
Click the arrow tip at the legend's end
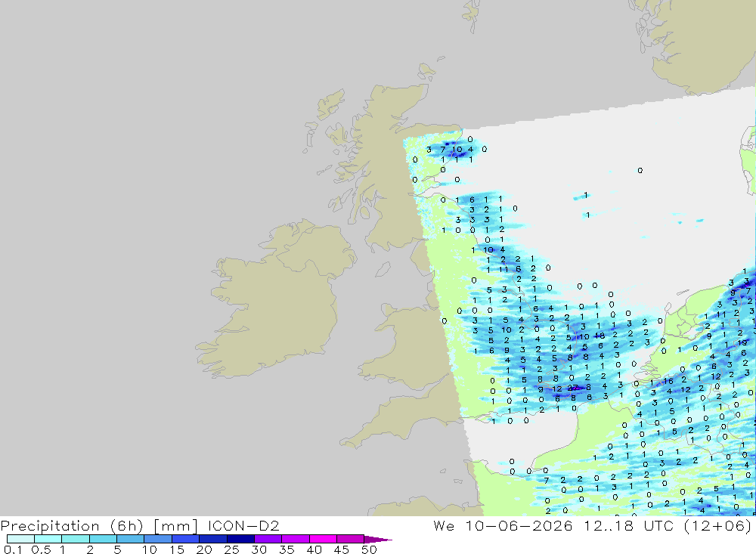click(x=378, y=539)
